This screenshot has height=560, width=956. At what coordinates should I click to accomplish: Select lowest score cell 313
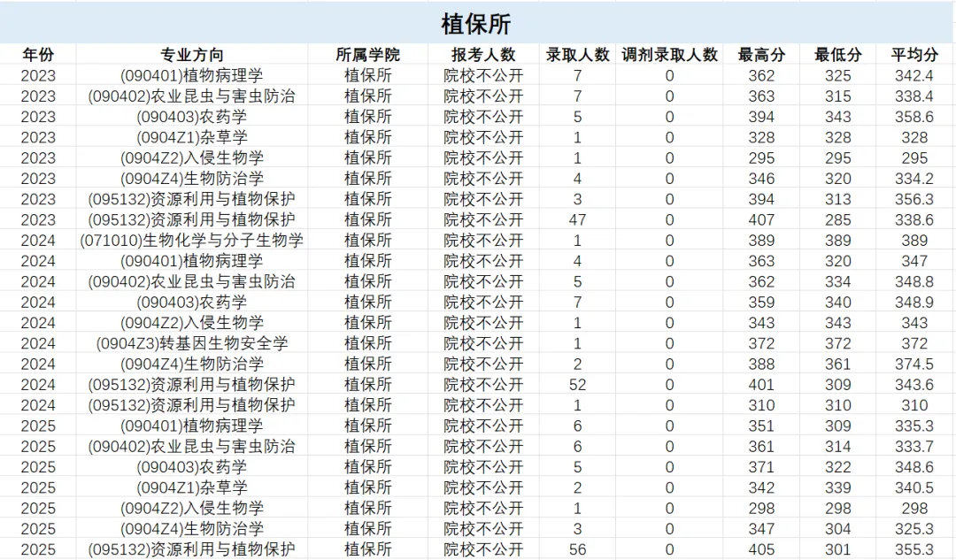click(x=837, y=199)
